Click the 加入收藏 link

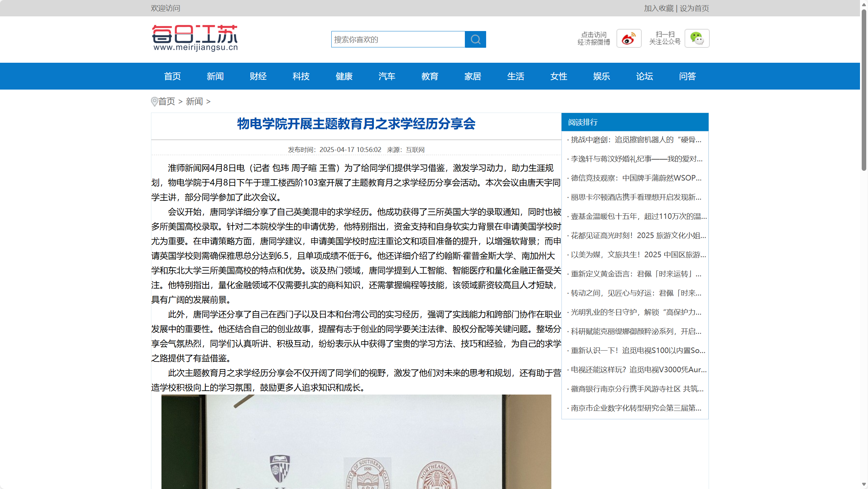point(658,8)
